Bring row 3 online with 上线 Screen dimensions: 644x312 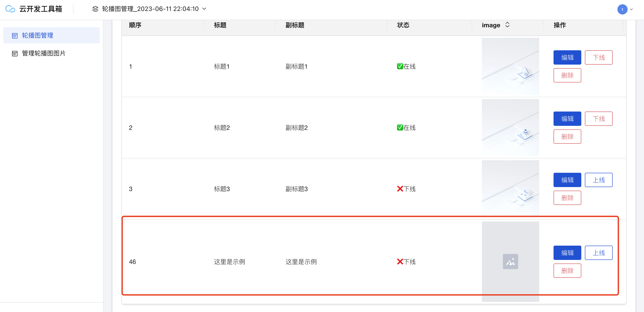[x=598, y=180]
